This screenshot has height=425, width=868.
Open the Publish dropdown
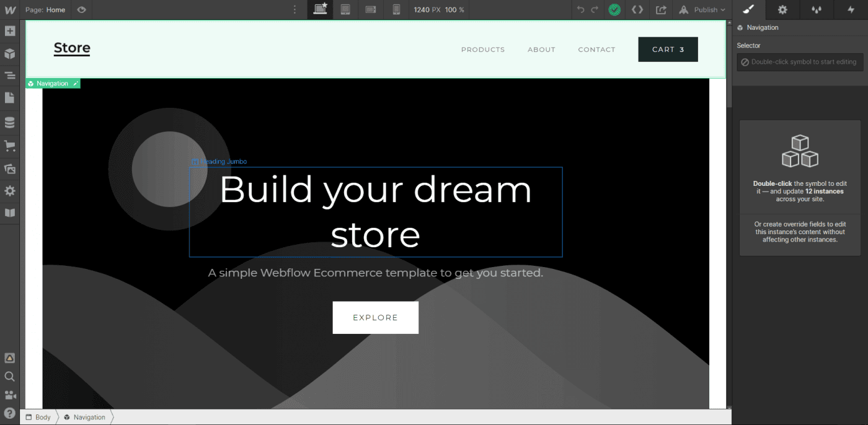(x=702, y=10)
